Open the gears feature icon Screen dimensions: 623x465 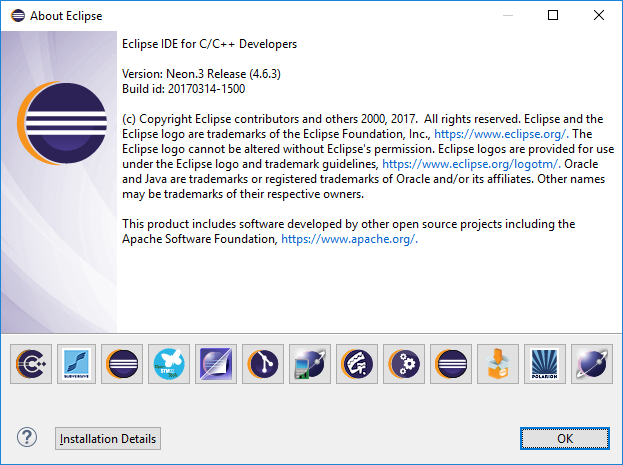(404, 364)
